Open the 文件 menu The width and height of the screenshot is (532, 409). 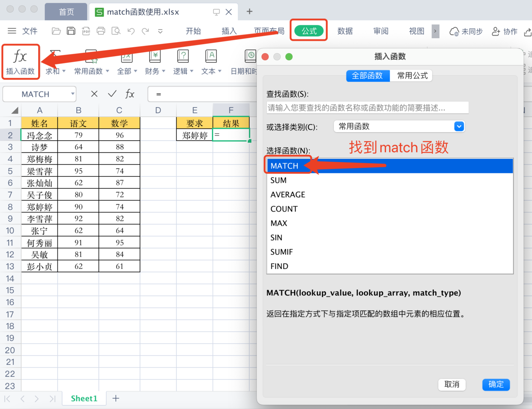point(30,31)
